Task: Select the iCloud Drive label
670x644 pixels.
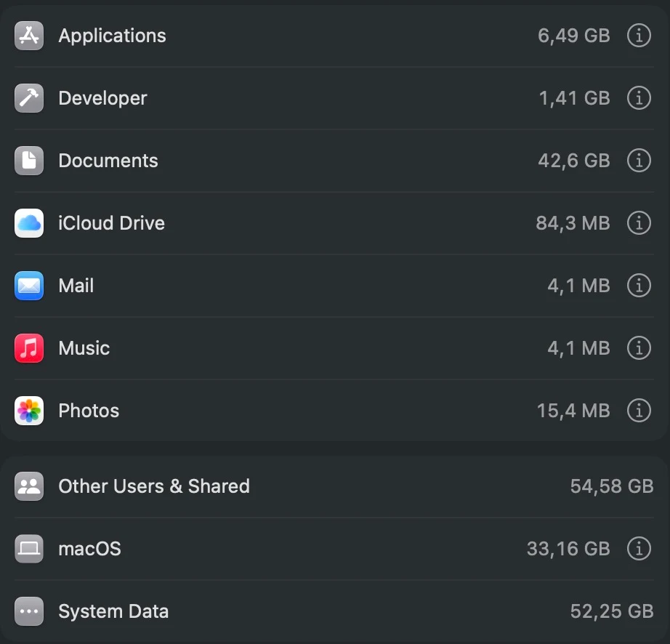Action: click(x=111, y=223)
